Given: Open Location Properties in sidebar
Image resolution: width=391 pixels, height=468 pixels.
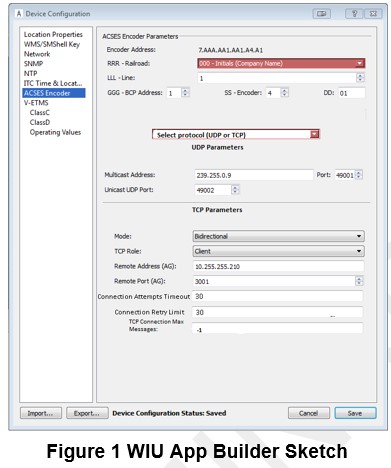Looking at the screenshot, I should point(53,34).
